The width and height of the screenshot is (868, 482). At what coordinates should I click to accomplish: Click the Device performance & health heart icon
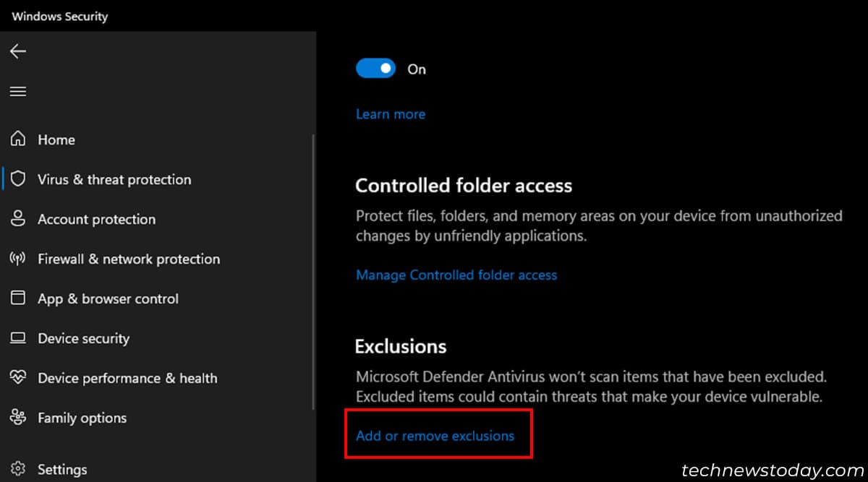18,378
